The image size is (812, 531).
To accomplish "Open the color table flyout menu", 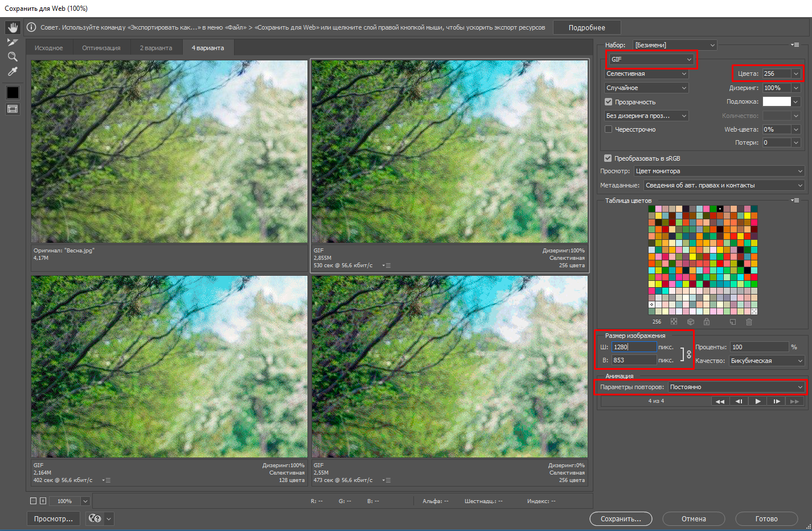I will click(x=795, y=200).
